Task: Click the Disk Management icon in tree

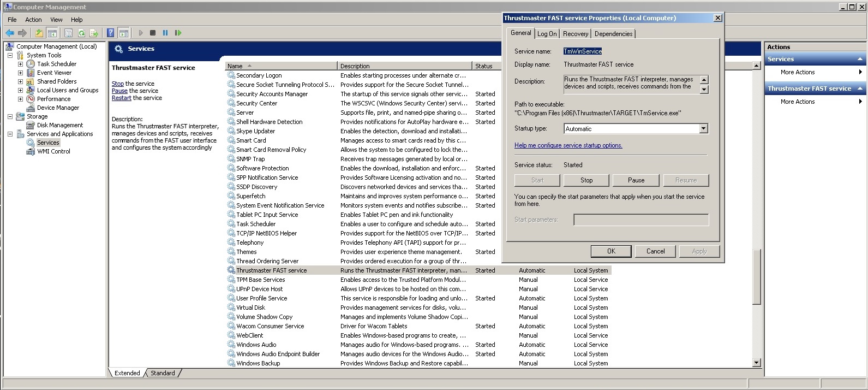Action: point(31,125)
